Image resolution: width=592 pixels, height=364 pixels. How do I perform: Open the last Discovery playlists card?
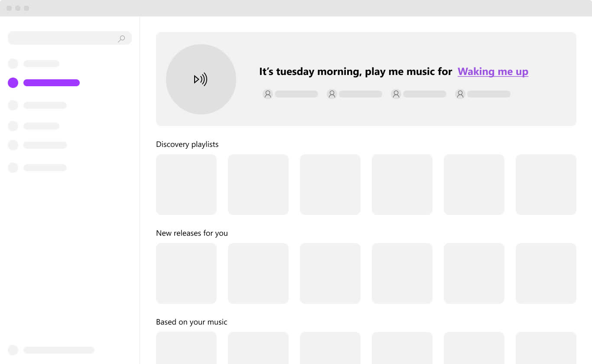click(x=546, y=185)
